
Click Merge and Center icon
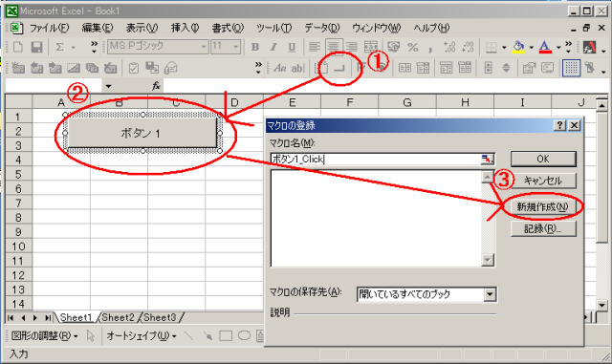point(370,47)
